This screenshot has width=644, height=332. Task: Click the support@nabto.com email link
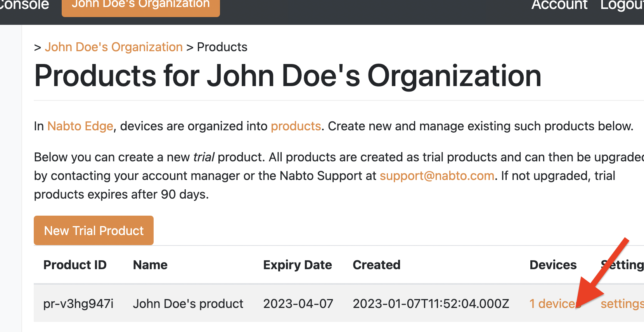tap(436, 176)
